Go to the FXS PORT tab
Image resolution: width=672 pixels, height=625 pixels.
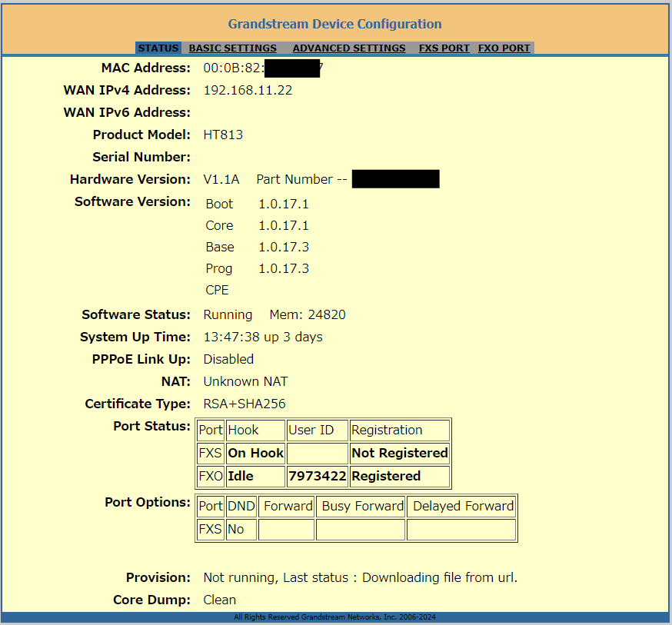coord(444,48)
